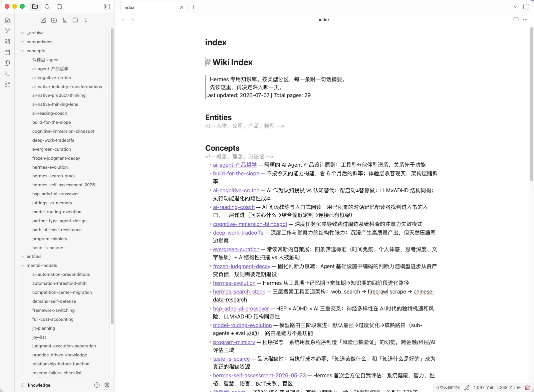
Task: Open taste-is-scarce link in note
Action: click(231, 359)
